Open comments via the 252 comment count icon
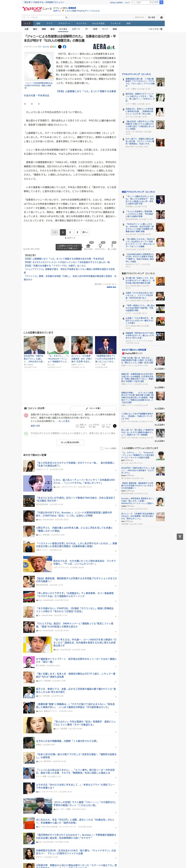 (x=46, y=47)
